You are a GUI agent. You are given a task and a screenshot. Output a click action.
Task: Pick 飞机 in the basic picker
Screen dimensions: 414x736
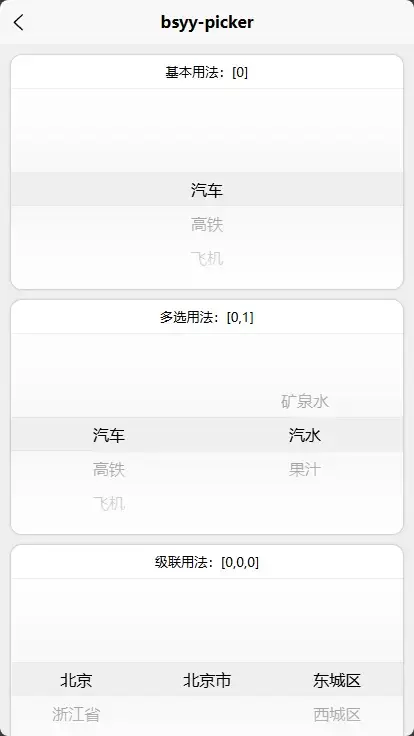207,258
